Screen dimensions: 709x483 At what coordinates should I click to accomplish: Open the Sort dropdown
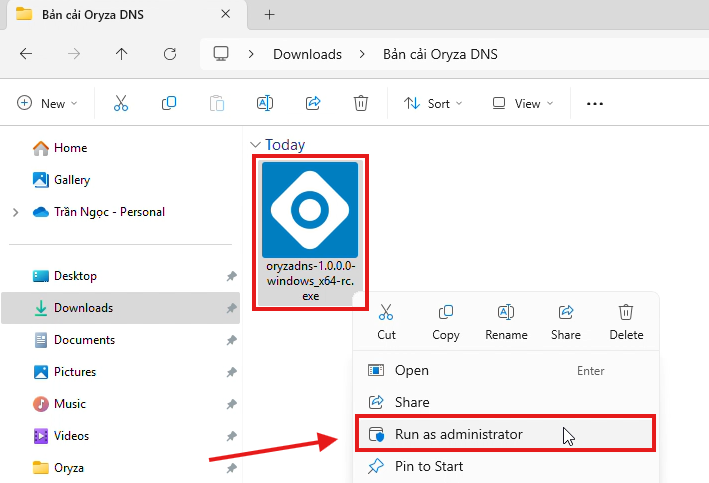433,104
